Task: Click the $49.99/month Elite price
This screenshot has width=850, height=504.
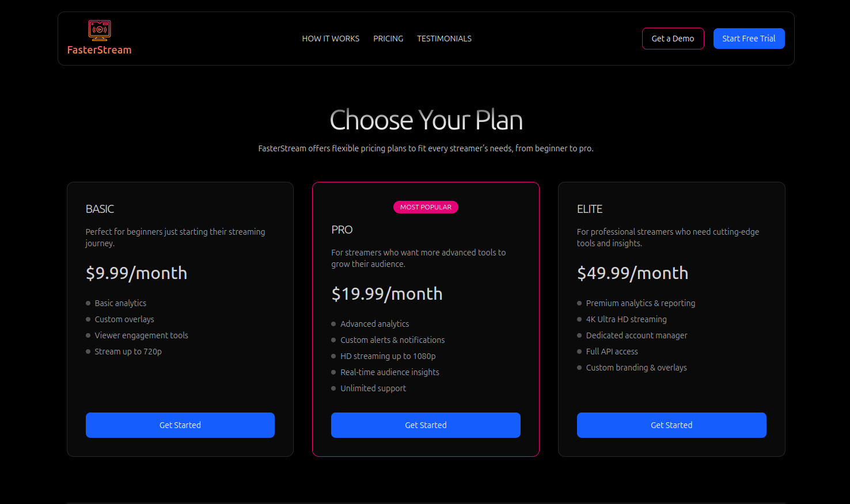Action: coord(632,273)
